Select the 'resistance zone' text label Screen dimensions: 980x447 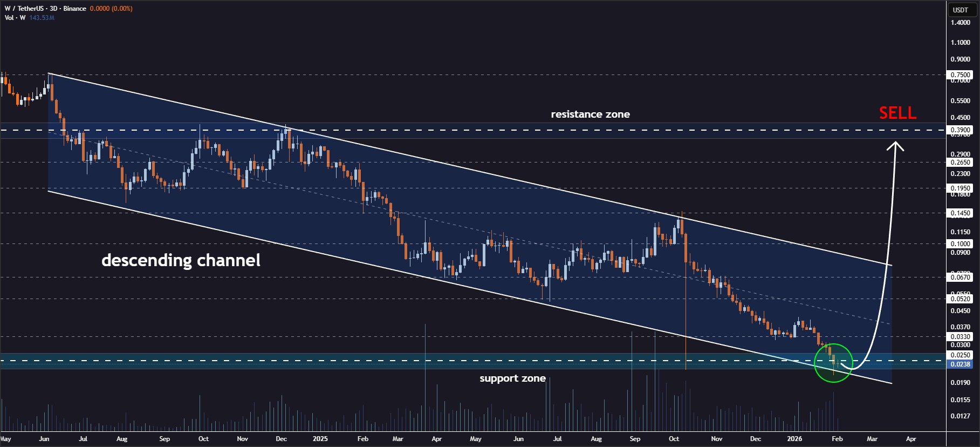point(590,114)
